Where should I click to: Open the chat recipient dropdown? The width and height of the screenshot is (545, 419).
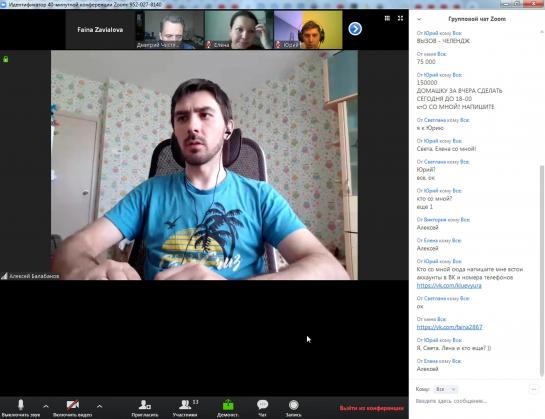coord(446,389)
